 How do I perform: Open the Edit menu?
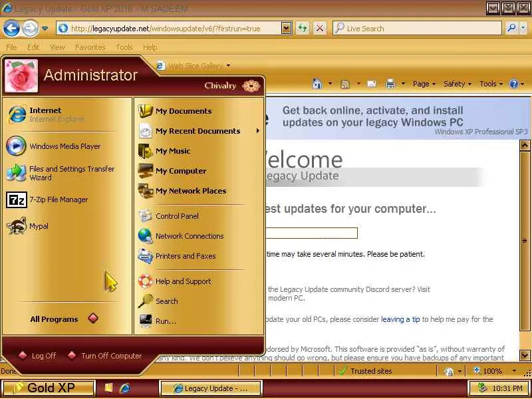33,47
